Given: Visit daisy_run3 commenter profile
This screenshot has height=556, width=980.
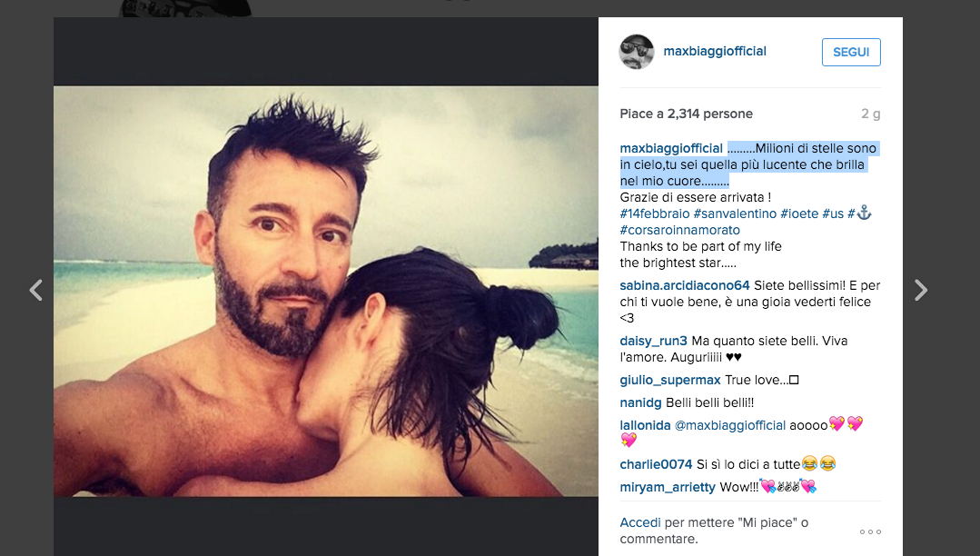Looking at the screenshot, I should (x=653, y=341).
